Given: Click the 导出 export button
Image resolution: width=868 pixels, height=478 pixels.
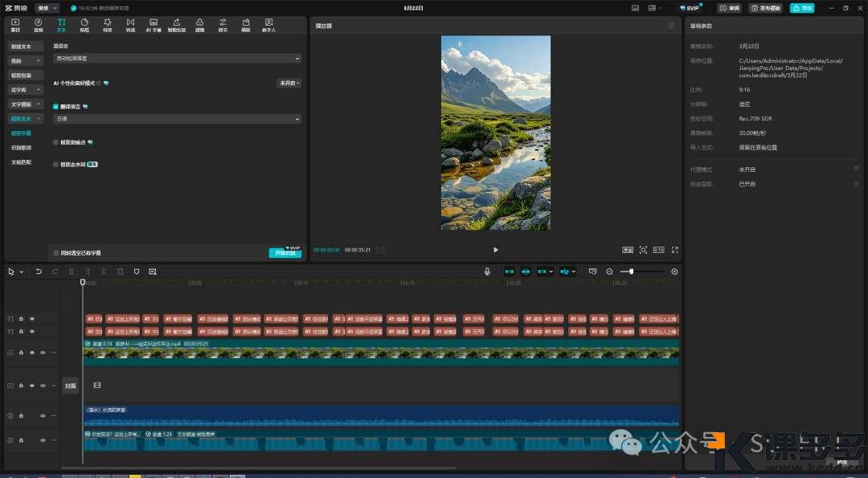Looking at the screenshot, I should 801,8.
